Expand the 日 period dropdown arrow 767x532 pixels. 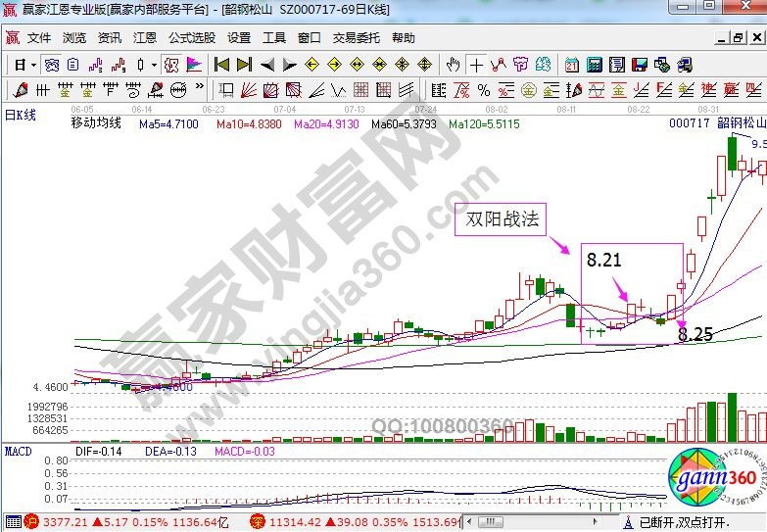(32, 65)
